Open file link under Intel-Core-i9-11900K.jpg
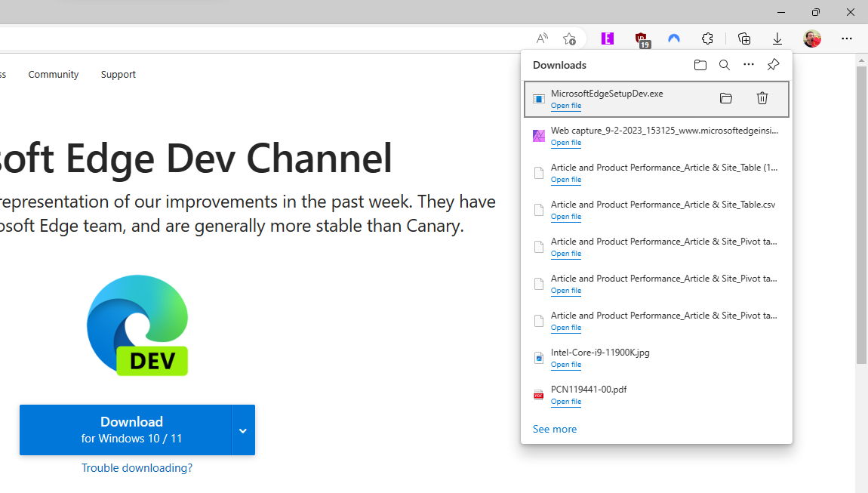The height and width of the screenshot is (493, 868). click(566, 365)
